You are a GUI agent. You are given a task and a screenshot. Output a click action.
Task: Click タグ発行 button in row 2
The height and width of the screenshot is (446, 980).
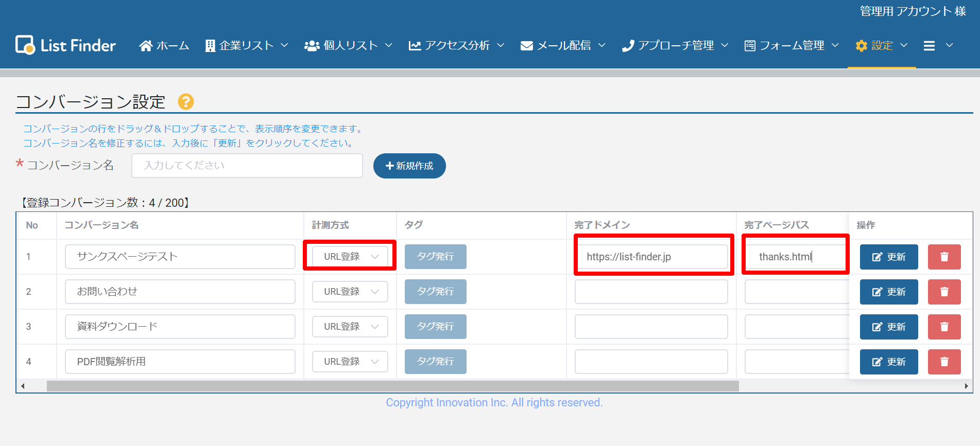pos(435,292)
